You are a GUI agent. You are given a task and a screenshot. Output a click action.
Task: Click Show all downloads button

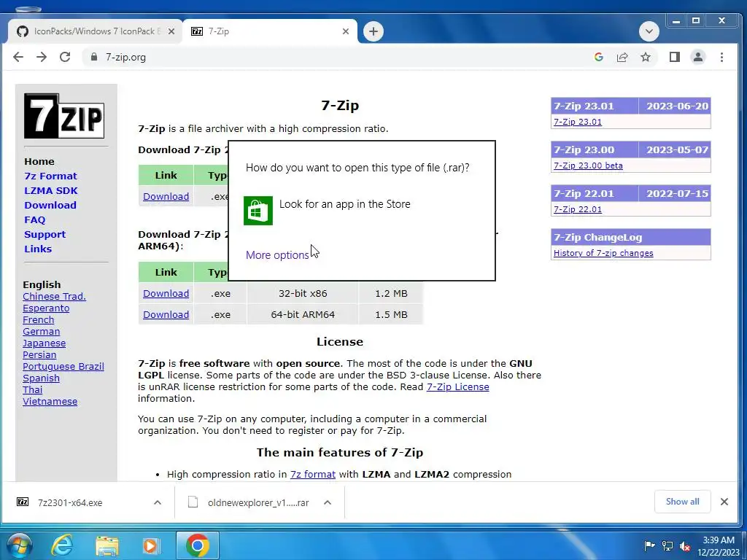pos(682,502)
